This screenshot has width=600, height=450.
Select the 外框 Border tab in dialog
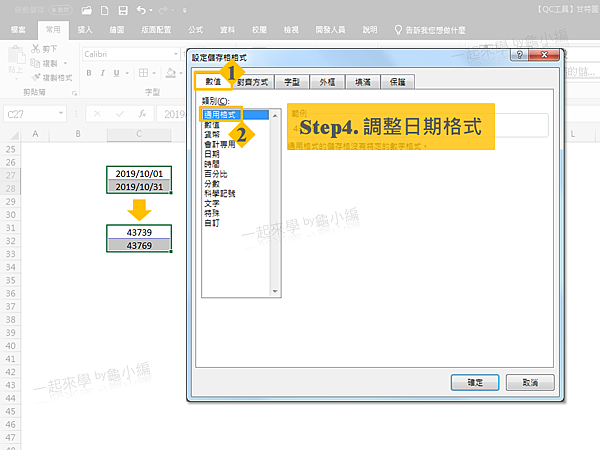(327, 82)
